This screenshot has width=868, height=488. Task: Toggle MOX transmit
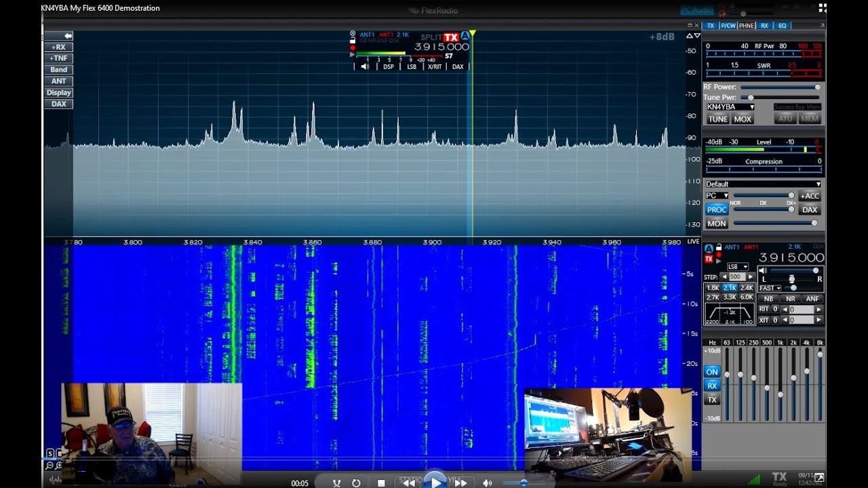coord(743,119)
